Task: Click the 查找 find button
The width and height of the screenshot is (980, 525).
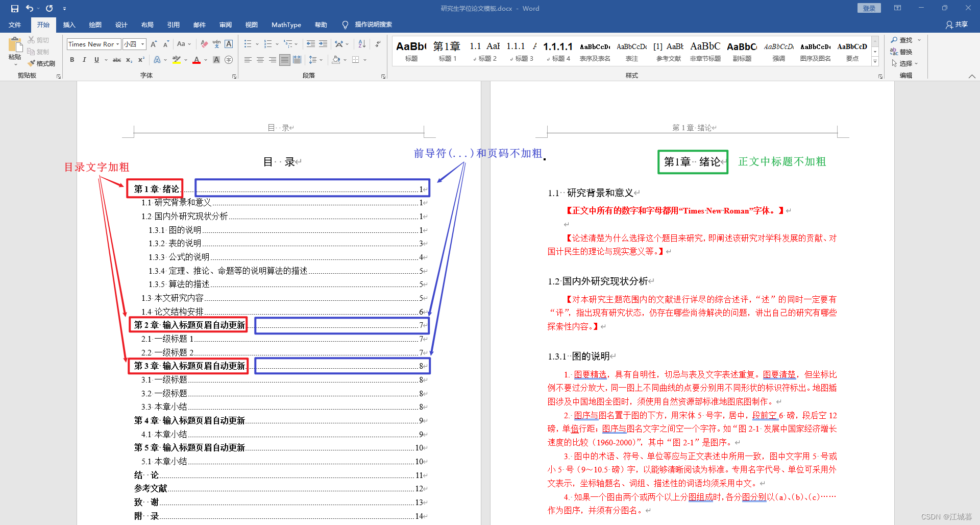Action: point(902,40)
